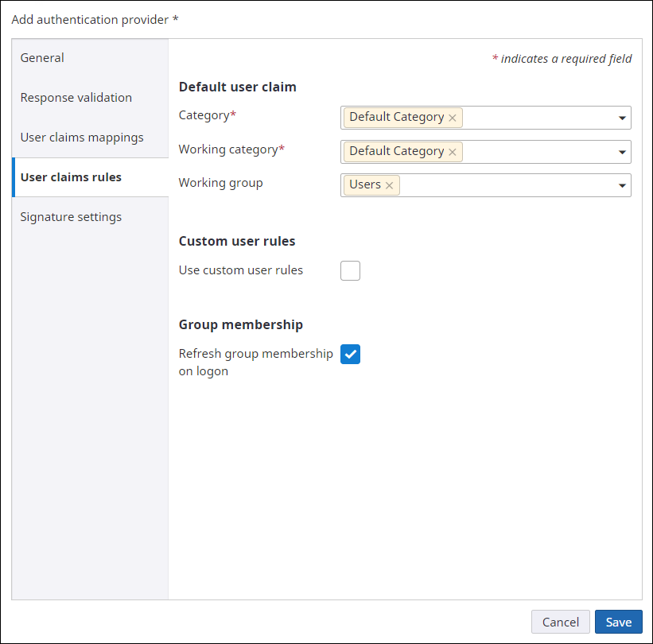Open the Working group dropdown

(x=623, y=184)
